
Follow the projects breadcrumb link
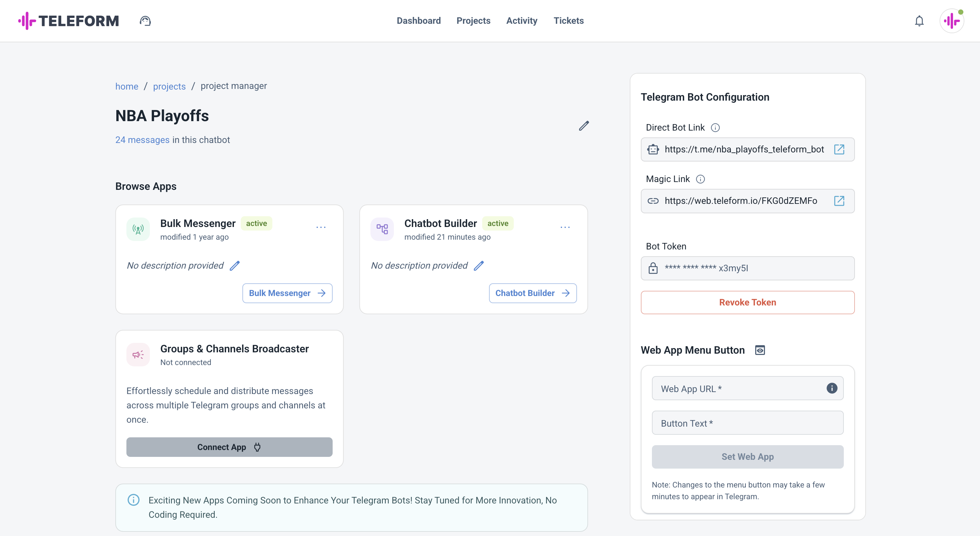(x=169, y=86)
